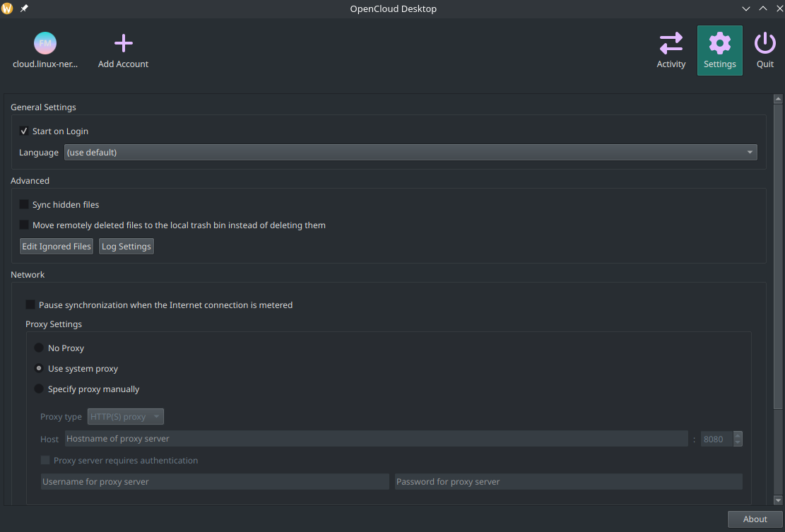Click the Edit Ignored Files button
The height and width of the screenshot is (532, 785).
coord(57,247)
